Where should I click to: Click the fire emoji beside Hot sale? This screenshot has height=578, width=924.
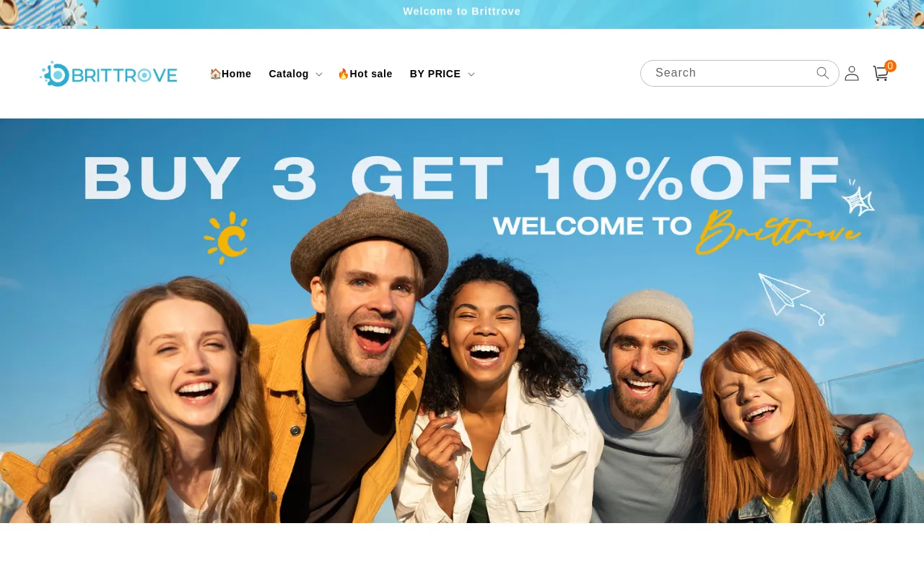pos(343,74)
